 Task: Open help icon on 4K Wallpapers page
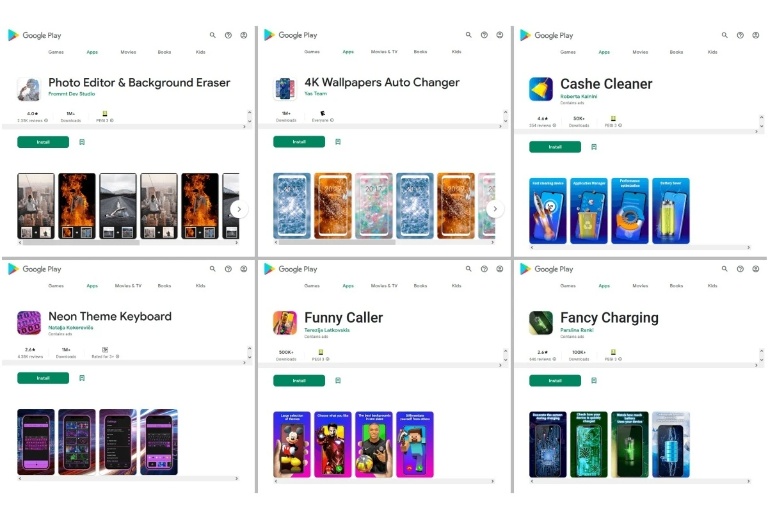484,35
